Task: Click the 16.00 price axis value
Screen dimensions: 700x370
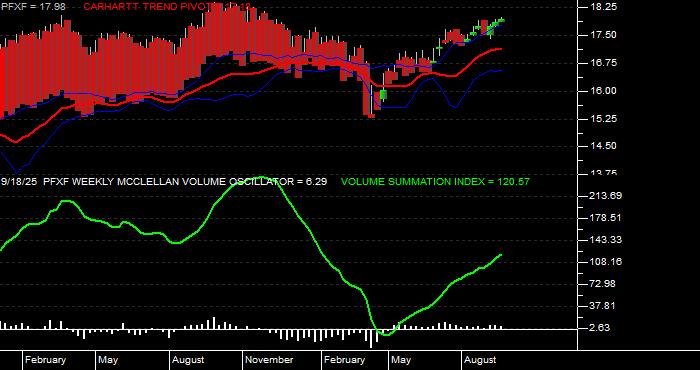Action: coord(605,91)
